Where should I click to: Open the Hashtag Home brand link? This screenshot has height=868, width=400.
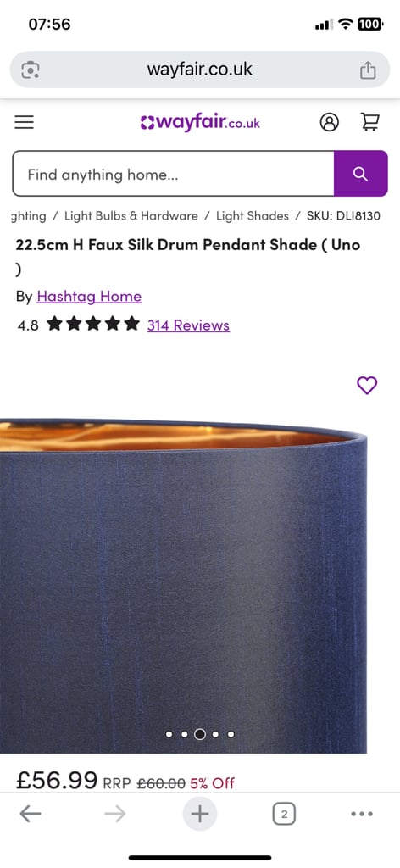(x=89, y=297)
